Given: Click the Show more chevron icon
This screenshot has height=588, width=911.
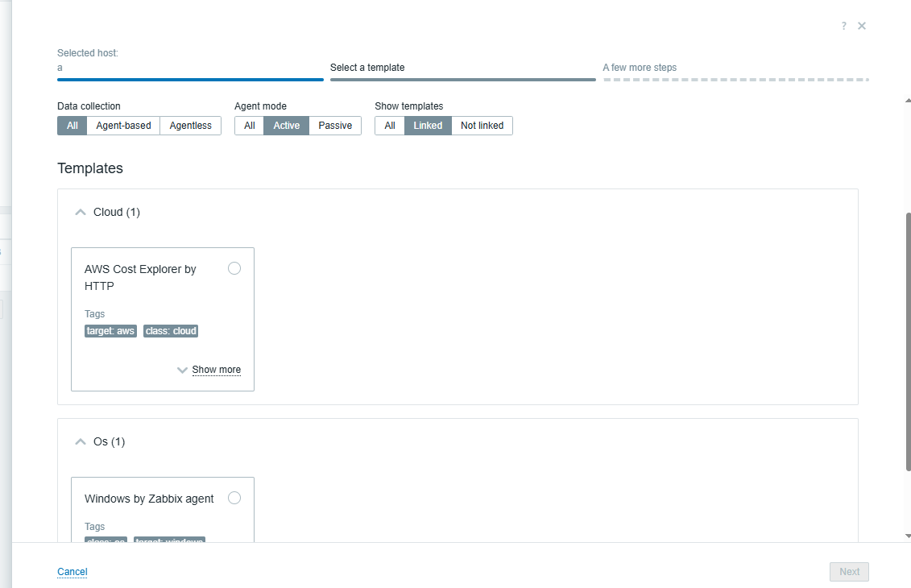Looking at the screenshot, I should pyautogui.click(x=182, y=370).
